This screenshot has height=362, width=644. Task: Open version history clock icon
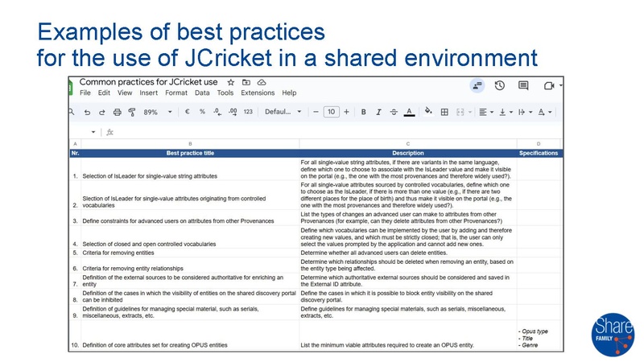click(x=499, y=85)
